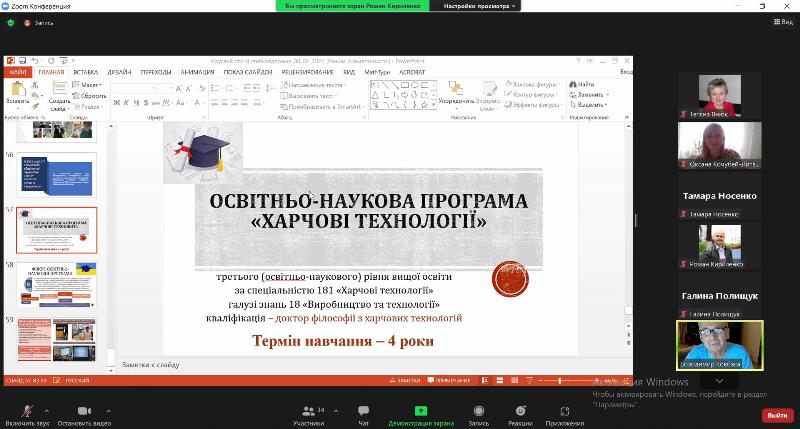Click the Reset (Сбросить) slide button
Viewport: 800px width, 429px height.
coord(90,96)
